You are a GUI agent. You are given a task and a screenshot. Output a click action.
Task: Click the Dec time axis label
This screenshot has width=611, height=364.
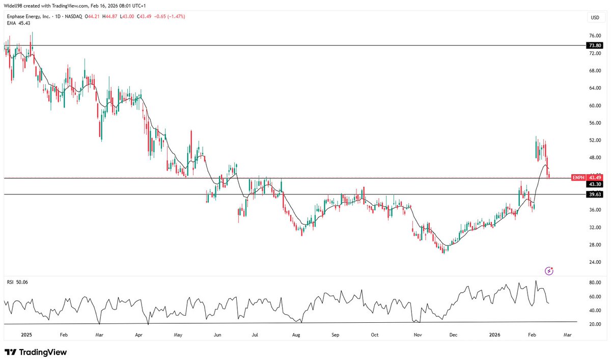tap(454, 335)
